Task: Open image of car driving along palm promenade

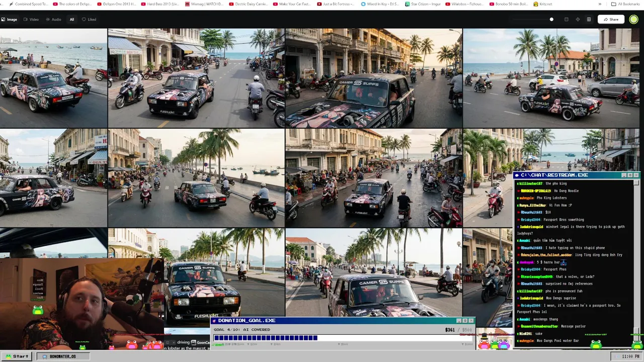Action: click(x=196, y=178)
